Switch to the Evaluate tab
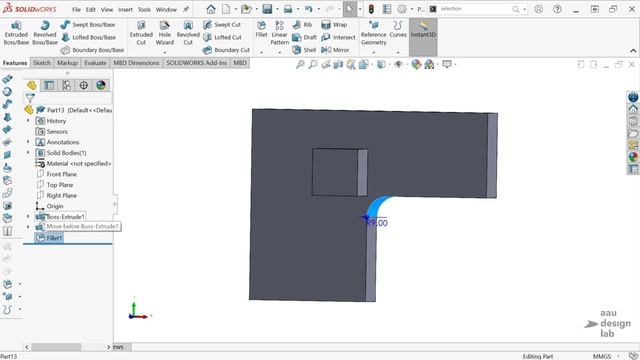 click(96, 63)
